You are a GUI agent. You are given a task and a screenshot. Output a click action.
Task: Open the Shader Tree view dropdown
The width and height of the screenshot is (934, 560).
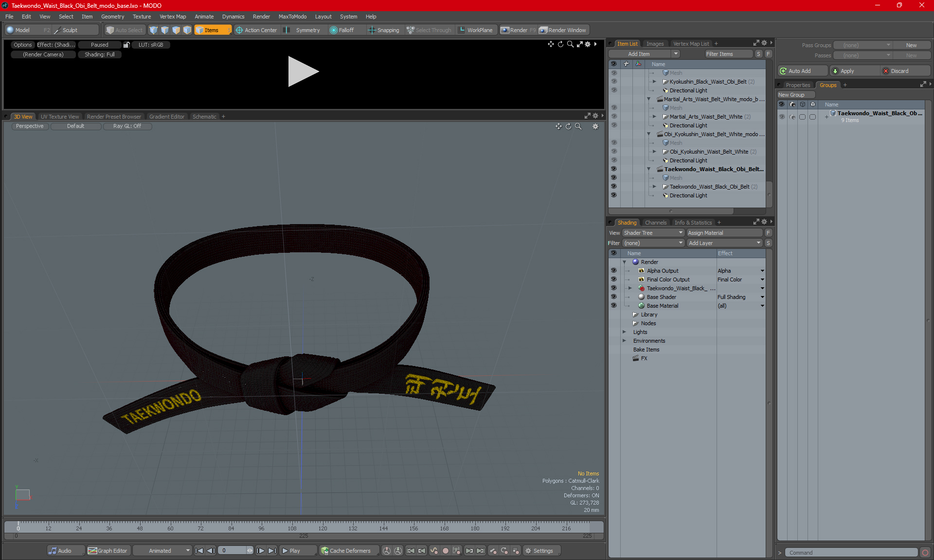pyautogui.click(x=653, y=233)
